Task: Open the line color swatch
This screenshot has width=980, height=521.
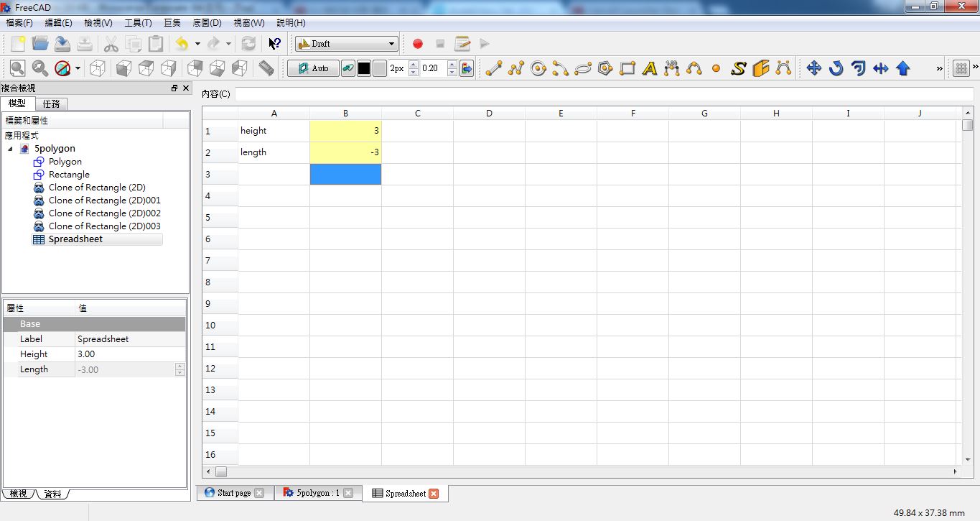Action: (364, 68)
